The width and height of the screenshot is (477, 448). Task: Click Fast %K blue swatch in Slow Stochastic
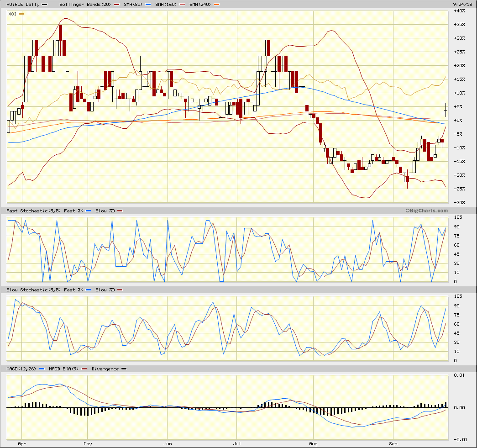click(x=89, y=290)
